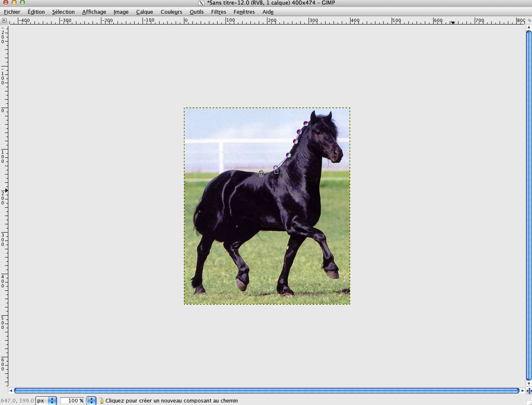Click the path tool icon in status bar
Screen dimensions: 532x405
click(x=101, y=401)
